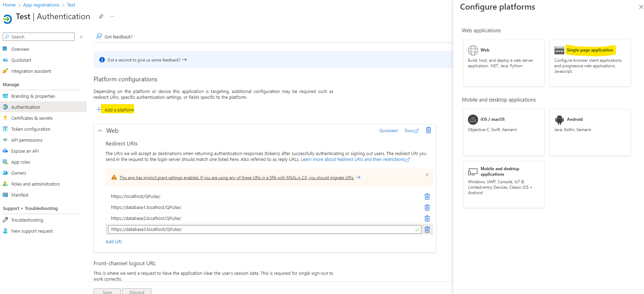Pin the Test Authentication page

(x=101, y=16)
